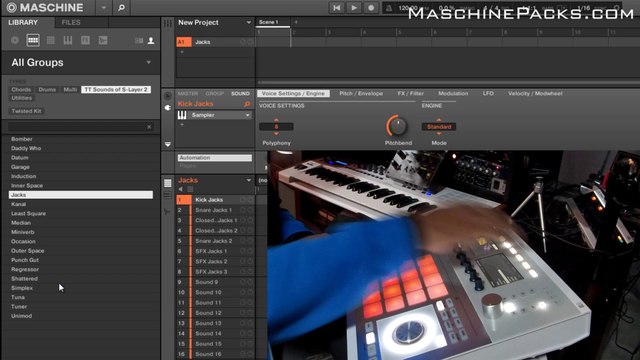
Task: Select the Effects browser type icon
Action: [x=85, y=40]
